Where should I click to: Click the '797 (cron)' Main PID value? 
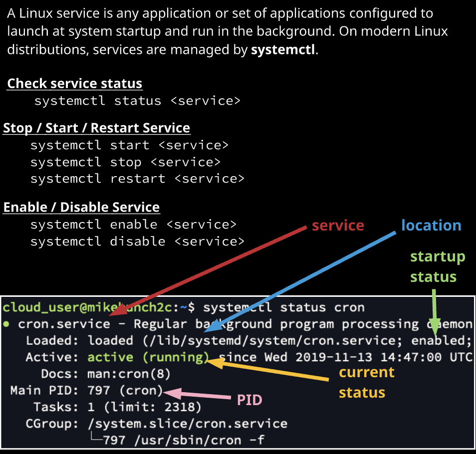coord(125,390)
